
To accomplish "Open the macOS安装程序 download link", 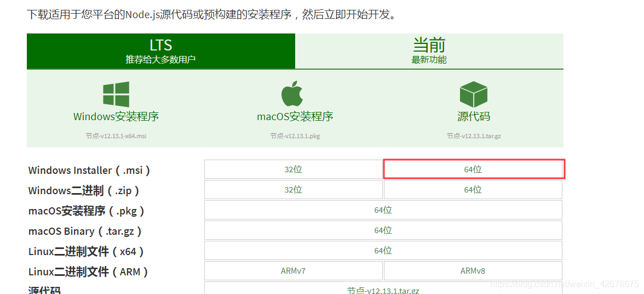I will pyautogui.click(x=295, y=116).
